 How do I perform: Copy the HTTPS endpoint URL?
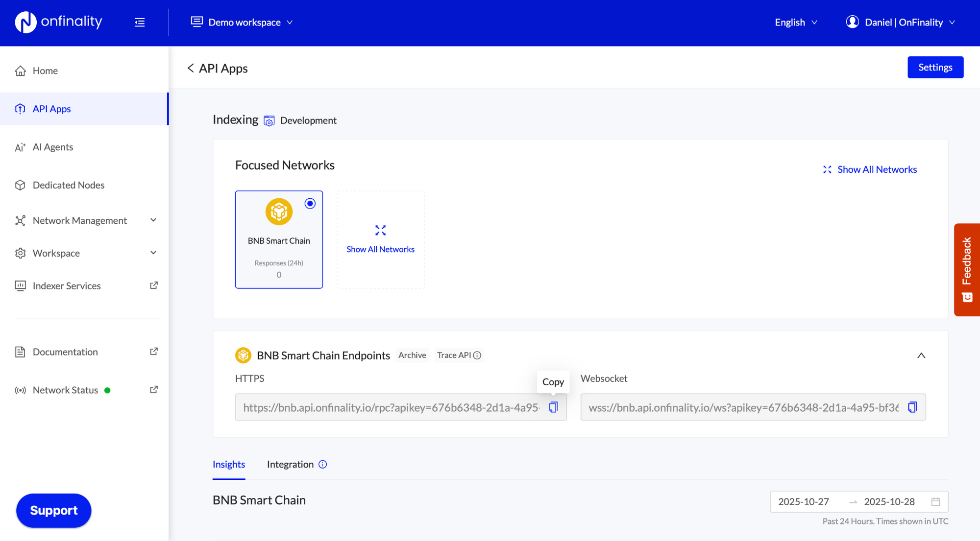click(553, 407)
